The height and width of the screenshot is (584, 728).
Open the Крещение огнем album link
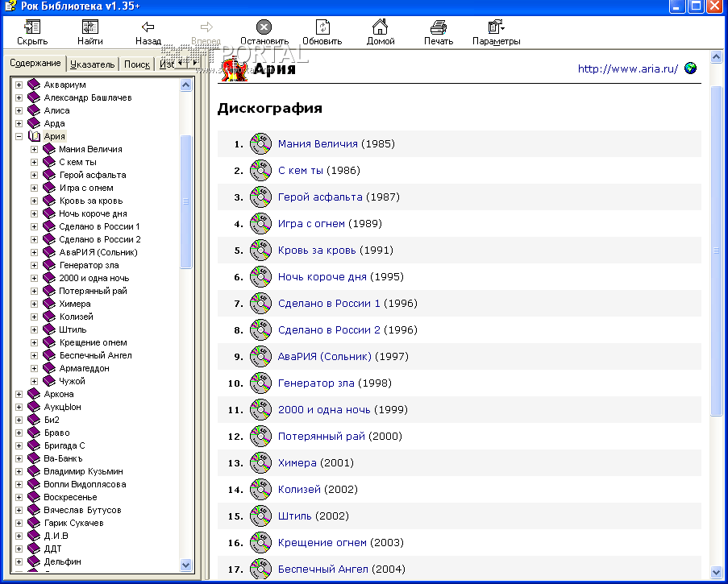tap(322, 542)
